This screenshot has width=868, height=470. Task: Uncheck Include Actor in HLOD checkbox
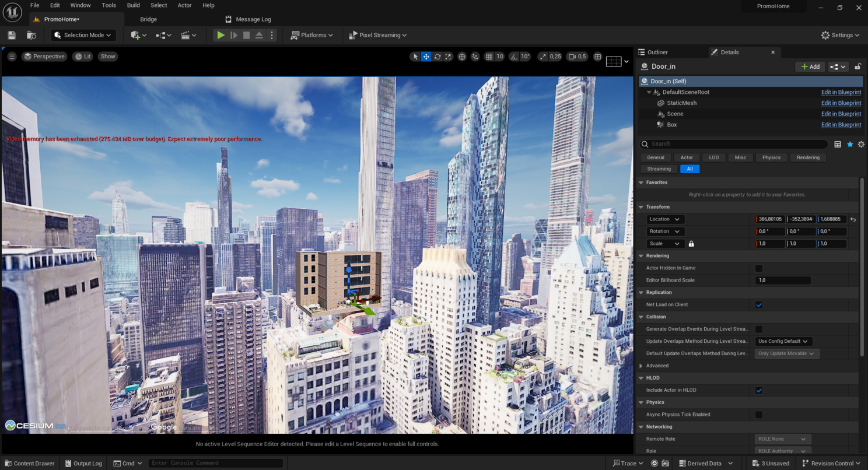[x=759, y=391]
